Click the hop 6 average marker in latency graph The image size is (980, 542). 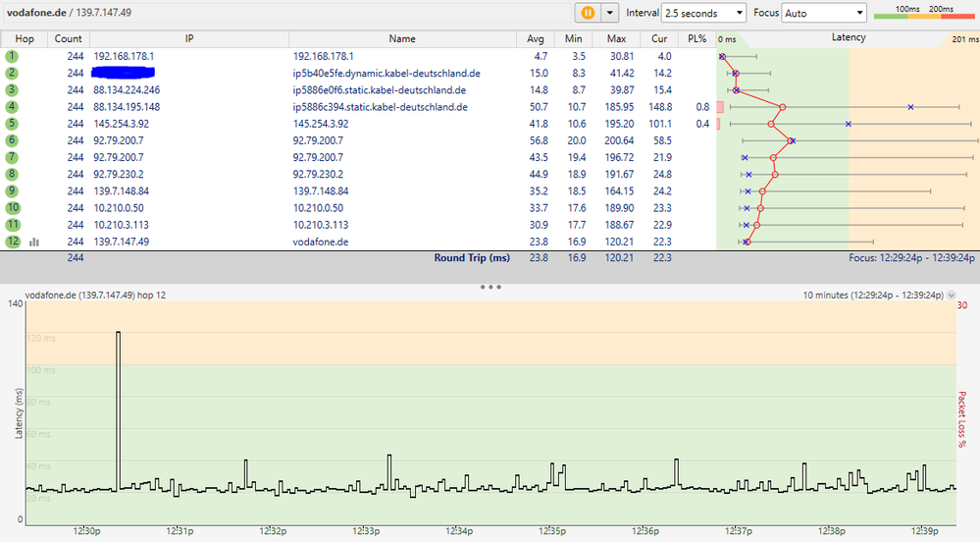pyautogui.click(x=791, y=140)
